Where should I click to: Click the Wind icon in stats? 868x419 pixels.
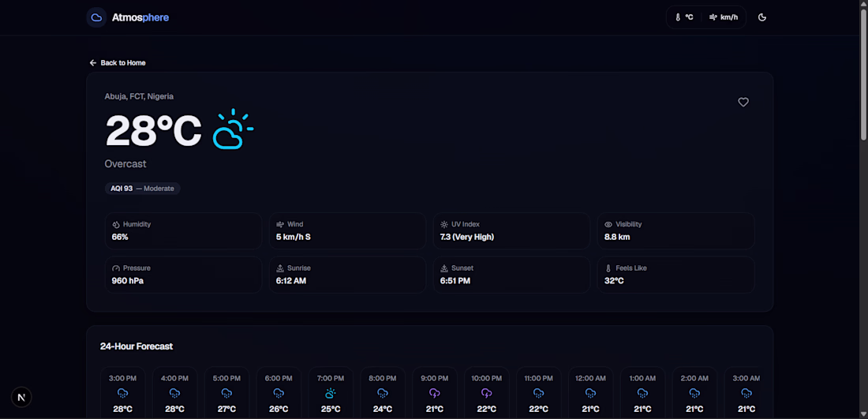(x=280, y=225)
